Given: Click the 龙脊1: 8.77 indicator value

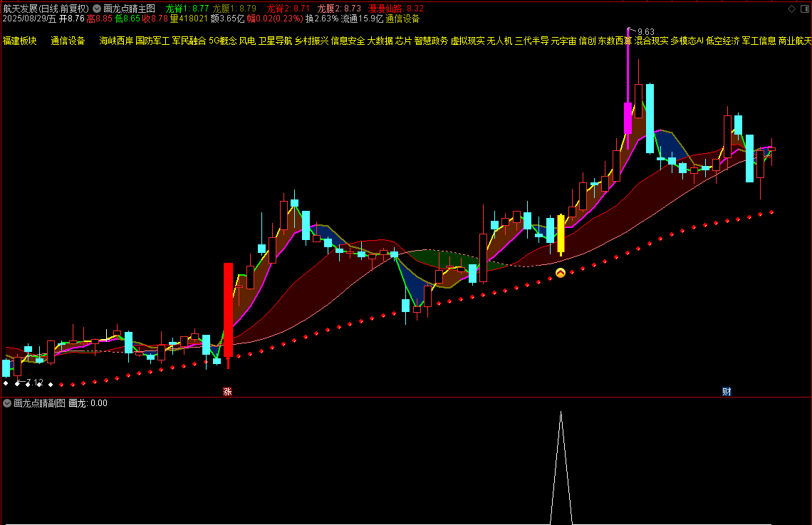Looking at the screenshot, I should pyautogui.click(x=187, y=9).
